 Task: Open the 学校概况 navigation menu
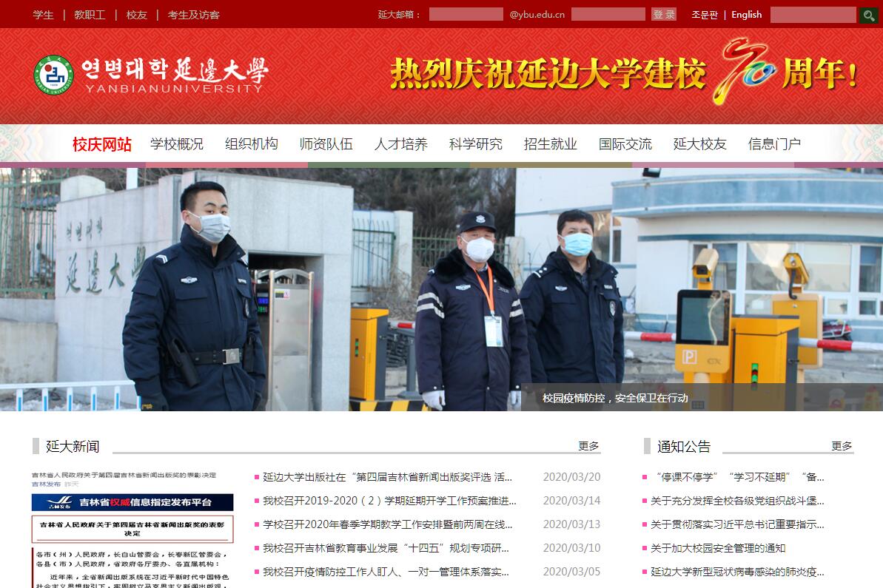click(x=177, y=144)
